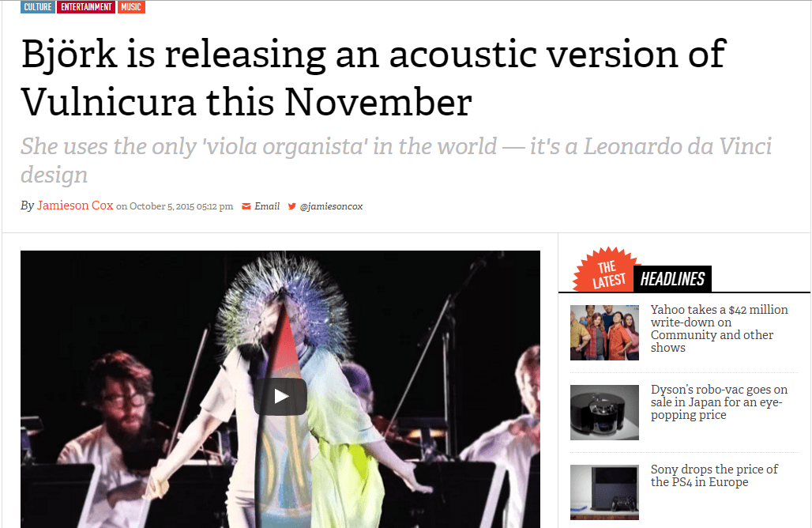This screenshot has width=812, height=528.
Task: Click the email envelope icon
Action: 246,206
